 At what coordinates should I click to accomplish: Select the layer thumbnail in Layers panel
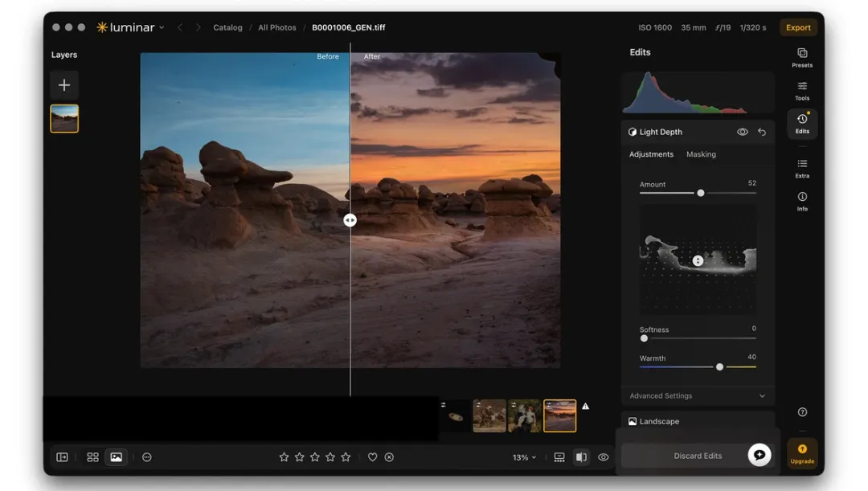64,118
